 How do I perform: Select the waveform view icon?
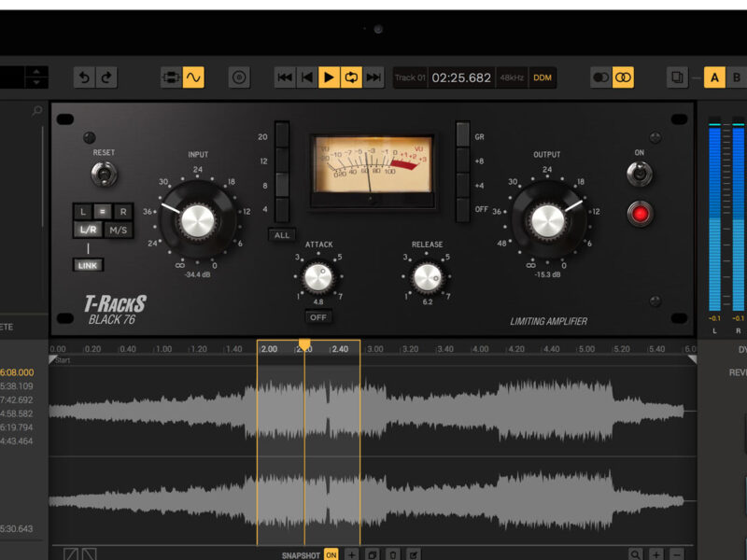coord(193,77)
